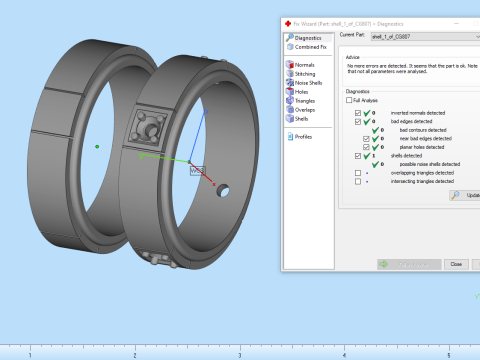Enable overlapping triangles detected checkbox
The height and width of the screenshot is (360, 480).
[x=358, y=173]
